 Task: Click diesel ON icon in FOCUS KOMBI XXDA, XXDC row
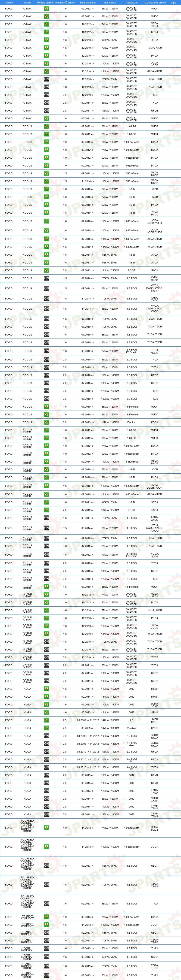point(46,518)
